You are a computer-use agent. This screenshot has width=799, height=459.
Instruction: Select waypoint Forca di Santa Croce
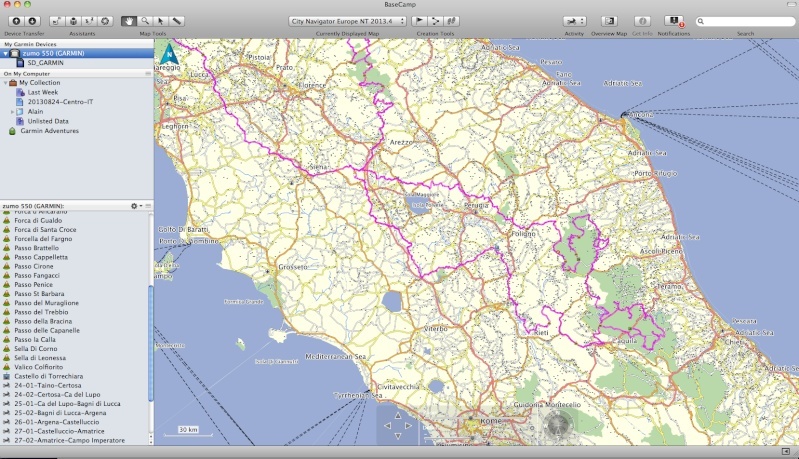point(45,230)
